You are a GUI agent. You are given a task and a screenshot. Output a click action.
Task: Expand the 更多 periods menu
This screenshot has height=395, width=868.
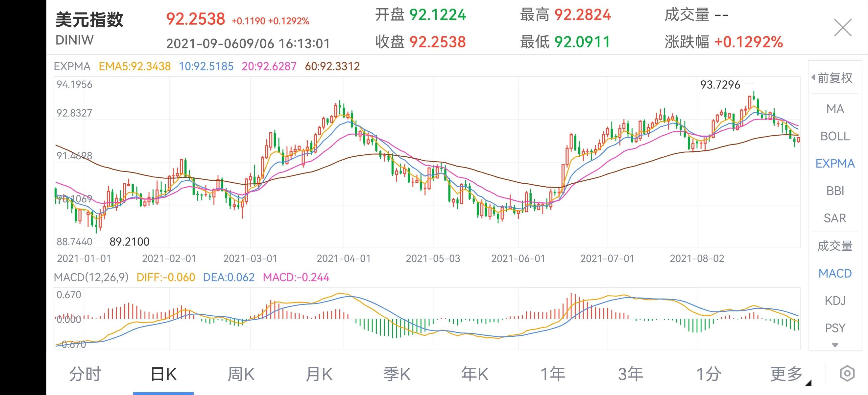pos(787,374)
